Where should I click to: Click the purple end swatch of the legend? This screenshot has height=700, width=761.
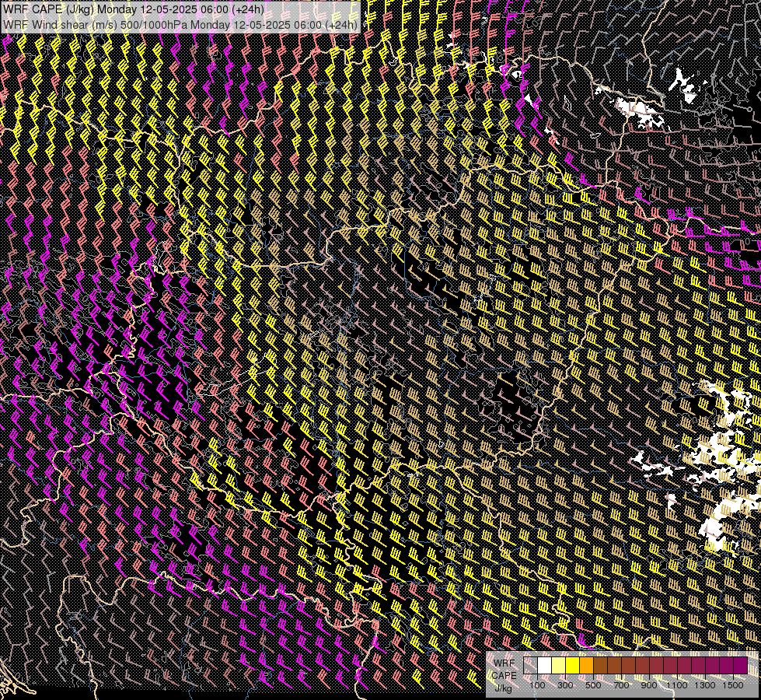coord(741,665)
